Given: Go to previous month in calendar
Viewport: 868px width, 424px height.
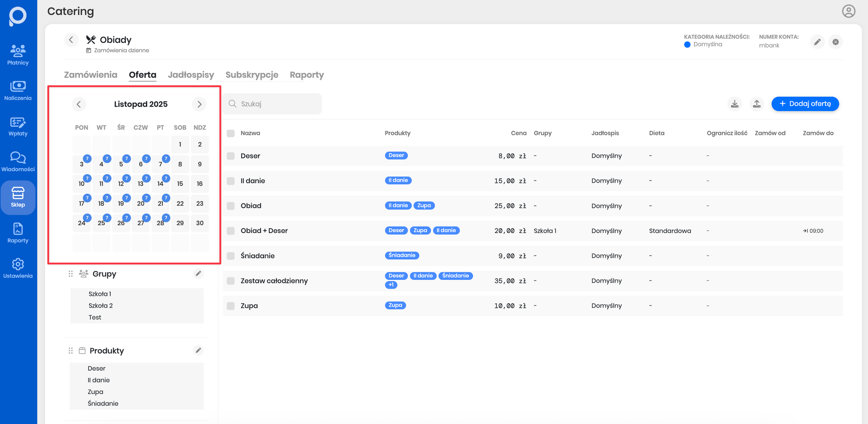Looking at the screenshot, I should [x=79, y=104].
